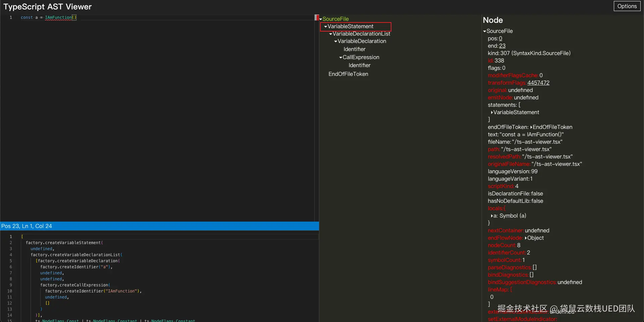This screenshot has height=322, width=644.
Task: Click the 'identifierCount: 2' property
Action: pyautogui.click(x=509, y=253)
